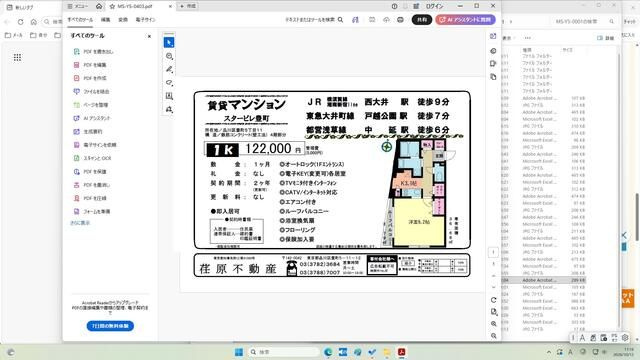Switch to '変換' tab
Viewport: 640px width, 360px height.
pos(123,20)
